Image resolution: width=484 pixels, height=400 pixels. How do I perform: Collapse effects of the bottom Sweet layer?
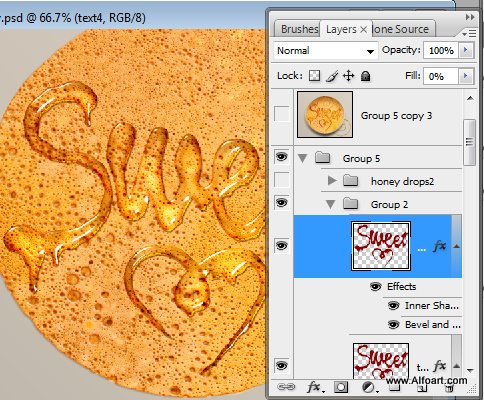pyautogui.click(x=457, y=366)
